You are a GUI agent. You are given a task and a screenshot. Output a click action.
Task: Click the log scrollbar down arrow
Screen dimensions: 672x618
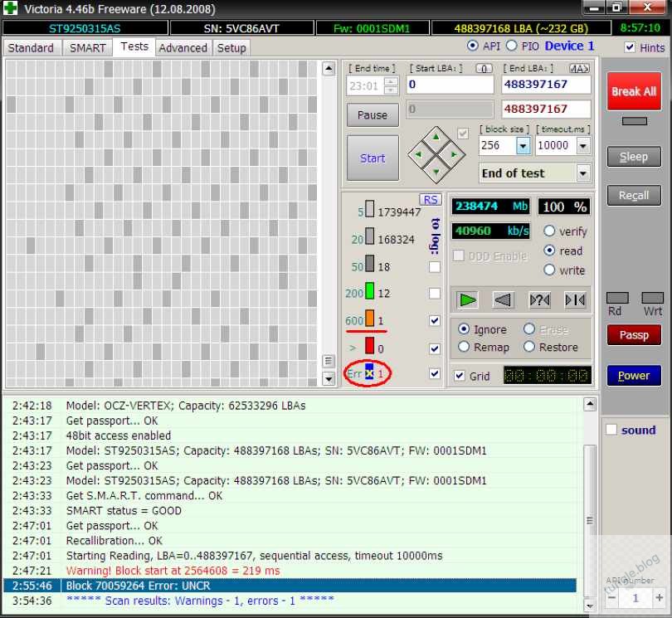[590, 606]
